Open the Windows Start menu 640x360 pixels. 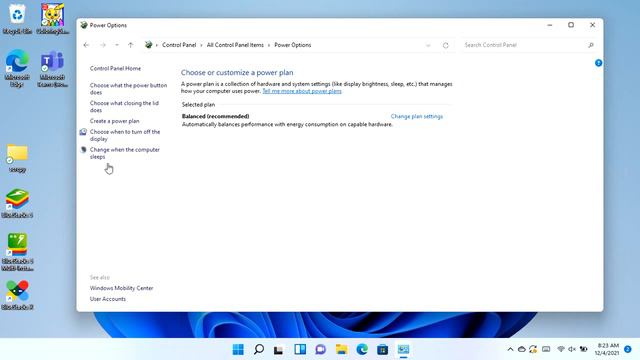[238, 349]
